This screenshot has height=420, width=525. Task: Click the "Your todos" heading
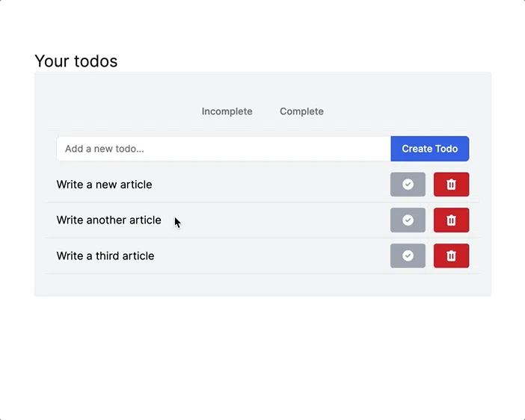coord(76,61)
